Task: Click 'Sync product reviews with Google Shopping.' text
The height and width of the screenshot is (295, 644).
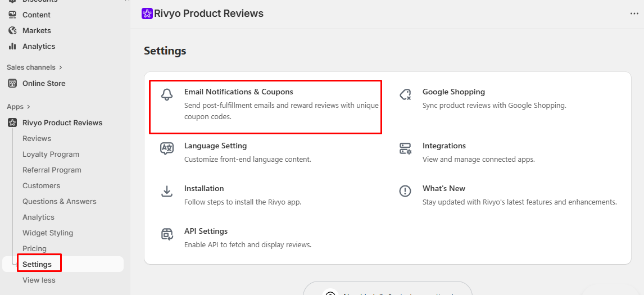Action: click(495, 106)
